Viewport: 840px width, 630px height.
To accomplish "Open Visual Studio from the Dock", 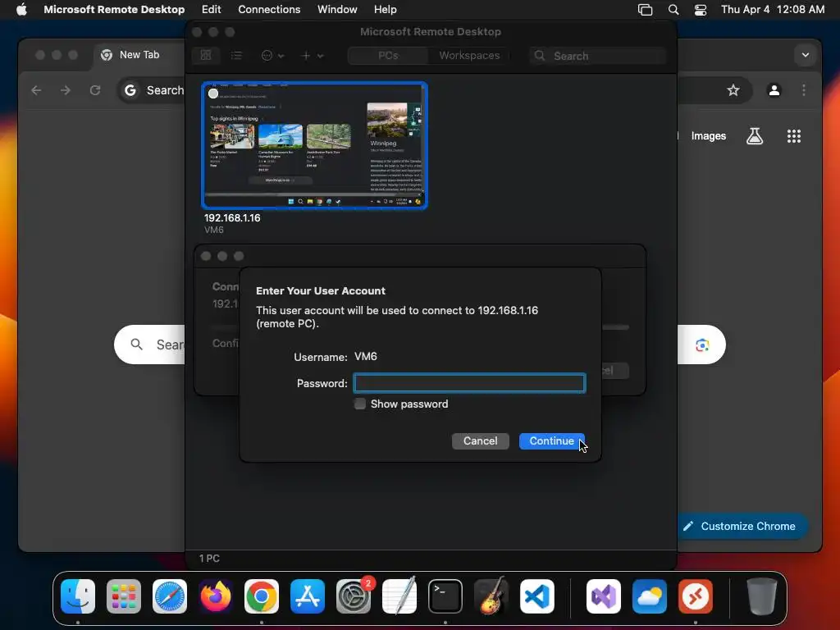I will (x=604, y=596).
